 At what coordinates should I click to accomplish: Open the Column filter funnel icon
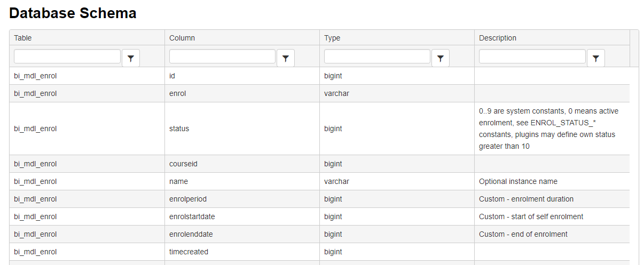[286, 58]
